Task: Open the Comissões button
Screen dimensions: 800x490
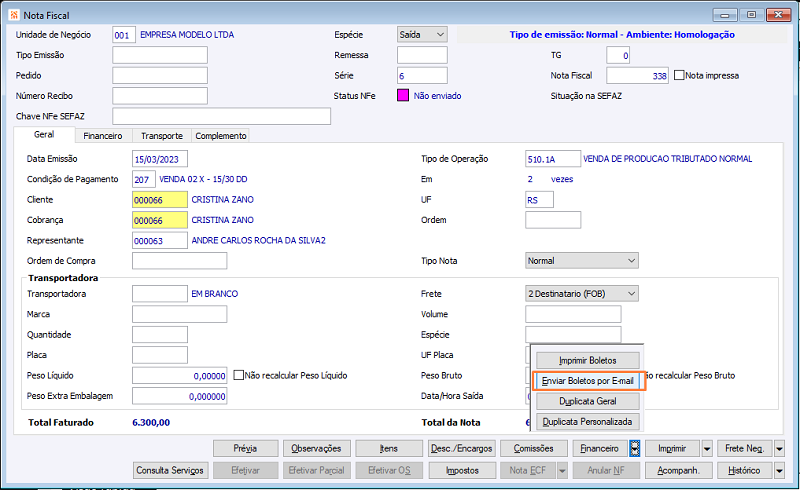Action: pos(534,449)
